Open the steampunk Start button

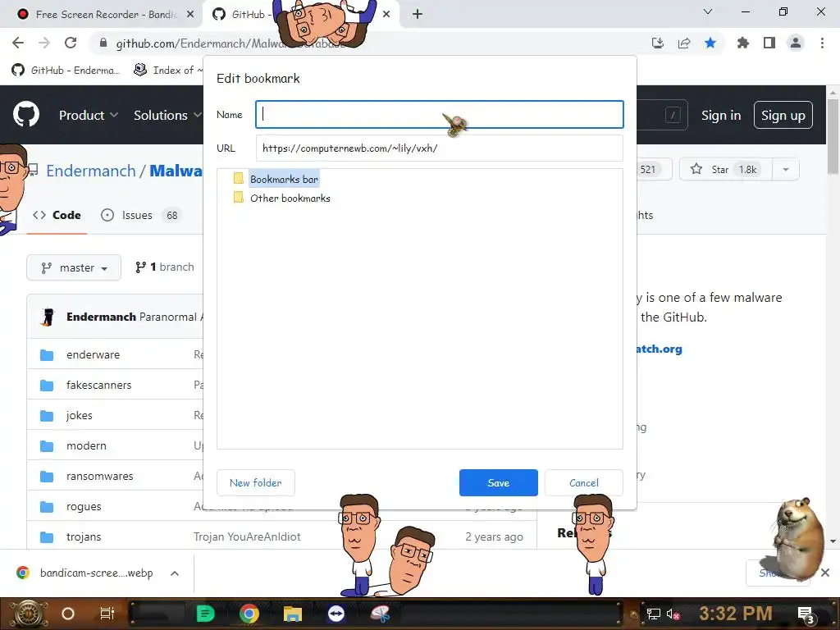coord(28,614)
